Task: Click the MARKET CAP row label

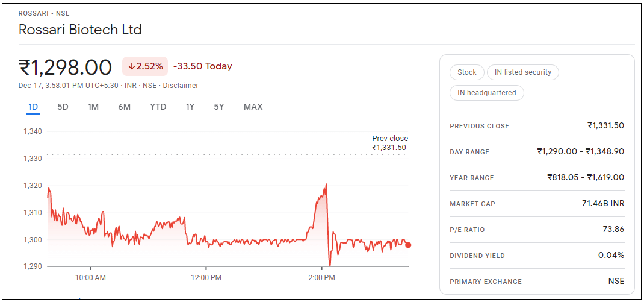Action: (x=472, y=204)
